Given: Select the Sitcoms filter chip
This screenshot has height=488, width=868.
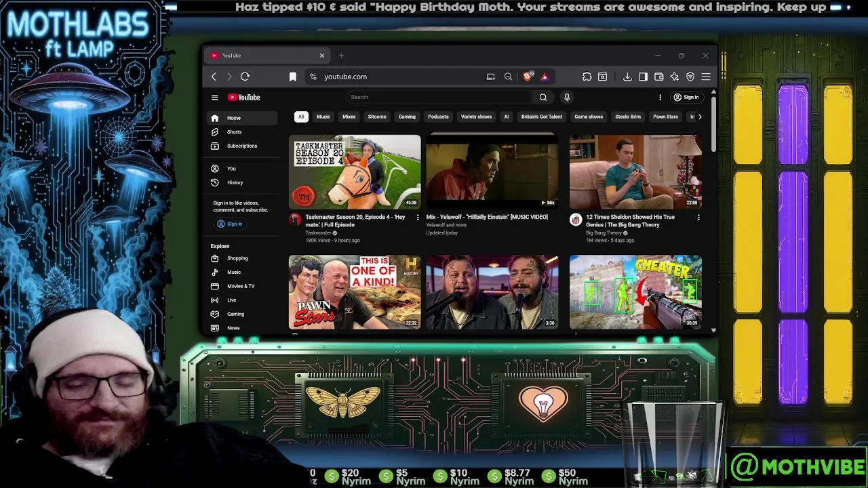Looking at the screenshot, I should pos(377,117).
